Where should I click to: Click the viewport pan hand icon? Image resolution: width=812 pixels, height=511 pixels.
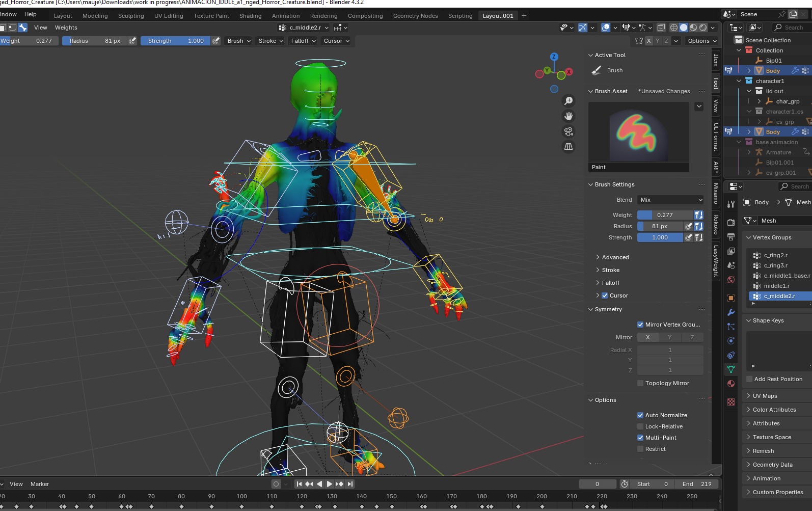(569, 116)
